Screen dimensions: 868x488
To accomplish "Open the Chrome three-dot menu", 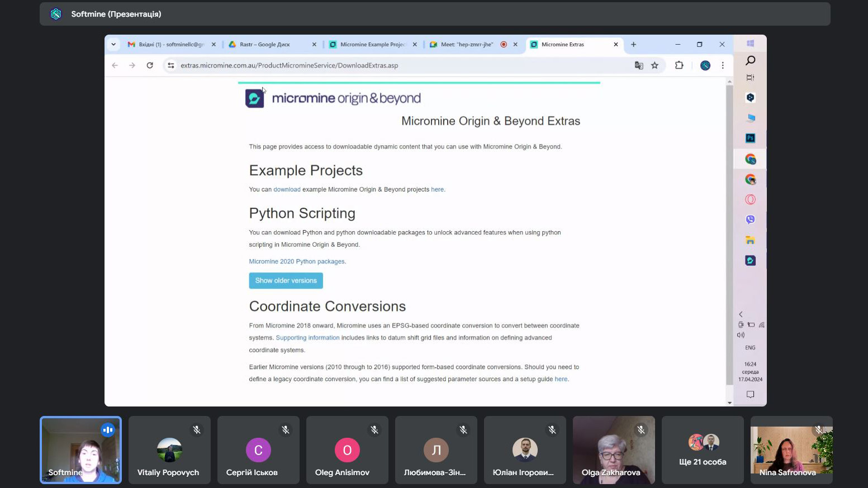I will [723, 65].
